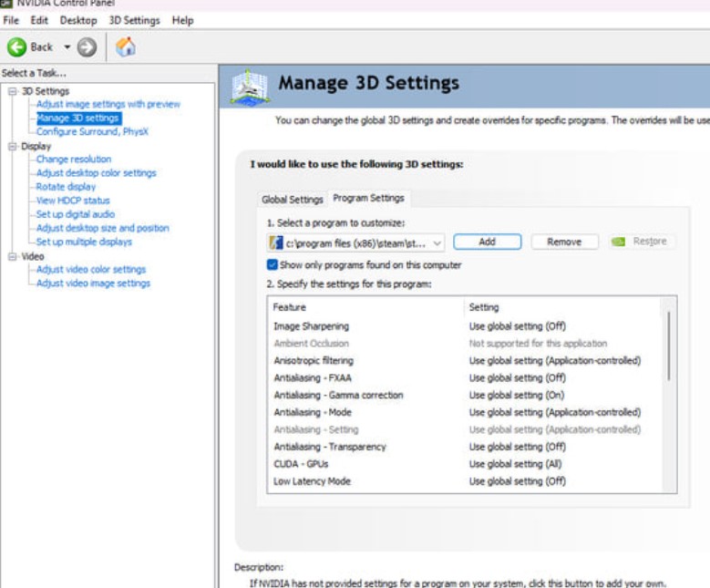Click the Home icon in toolbar

(126, 46)
